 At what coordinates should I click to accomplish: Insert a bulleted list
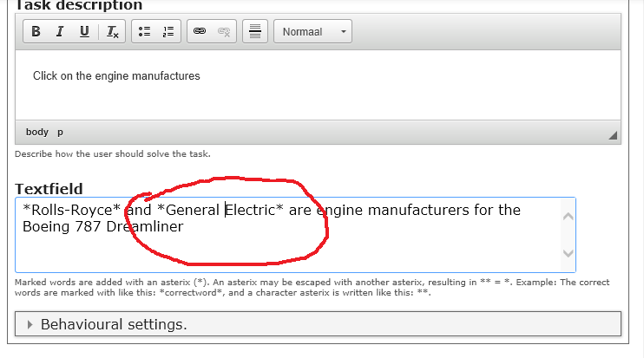tap(144, 31)
